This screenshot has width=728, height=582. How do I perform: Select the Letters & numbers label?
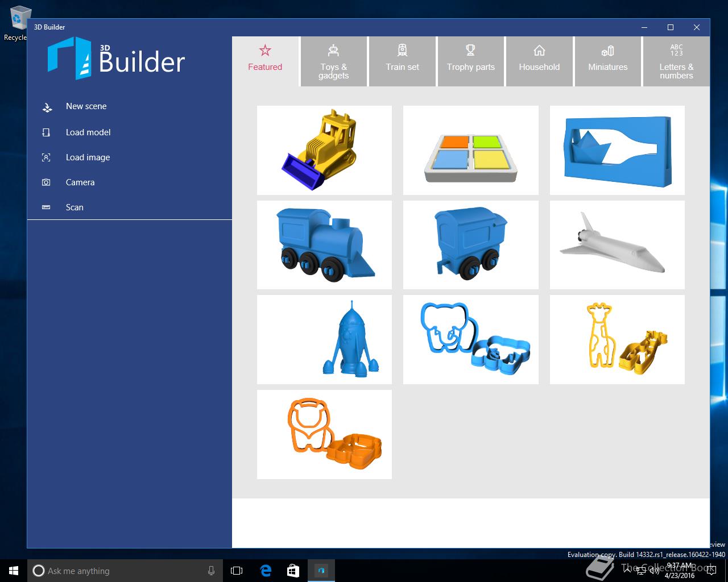tap(676, 71)
